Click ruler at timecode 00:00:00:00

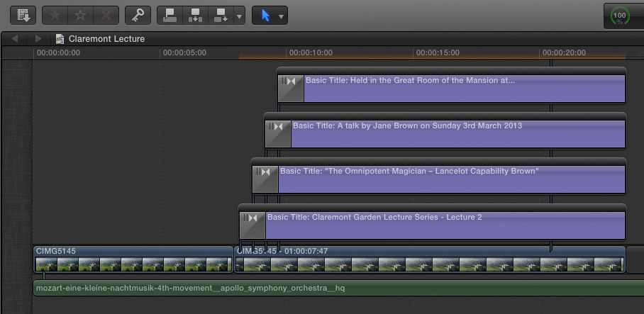pos(59,52)
